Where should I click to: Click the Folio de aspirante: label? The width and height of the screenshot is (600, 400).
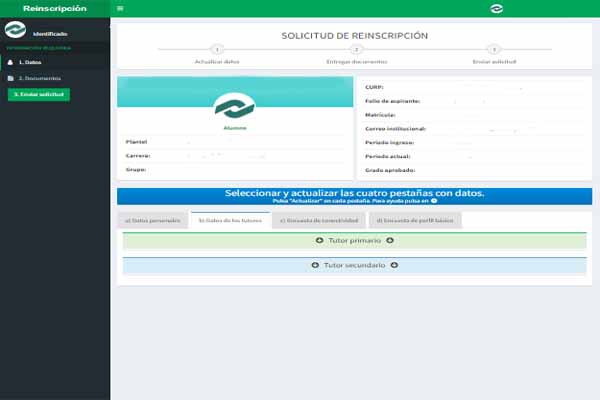click(x=393, y=101)
